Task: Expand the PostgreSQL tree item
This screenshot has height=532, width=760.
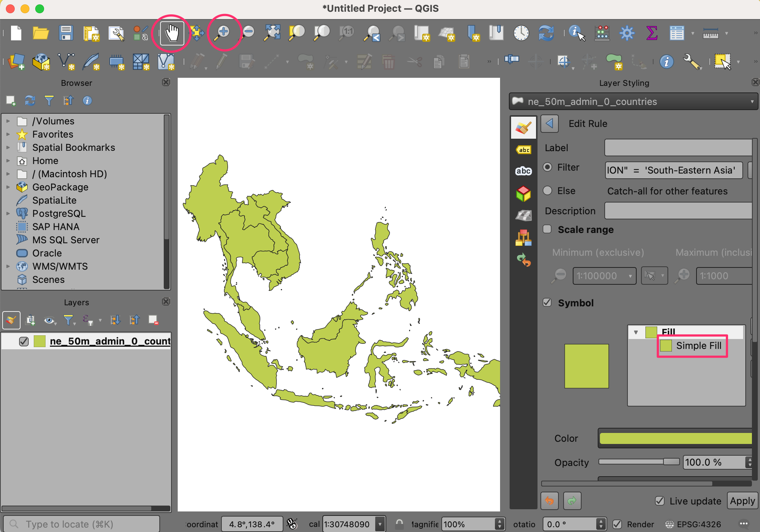Action: pos(8,213)
